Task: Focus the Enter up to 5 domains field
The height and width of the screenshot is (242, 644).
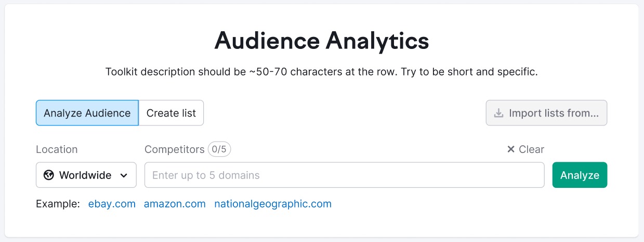Action: [x=344, y=175]
